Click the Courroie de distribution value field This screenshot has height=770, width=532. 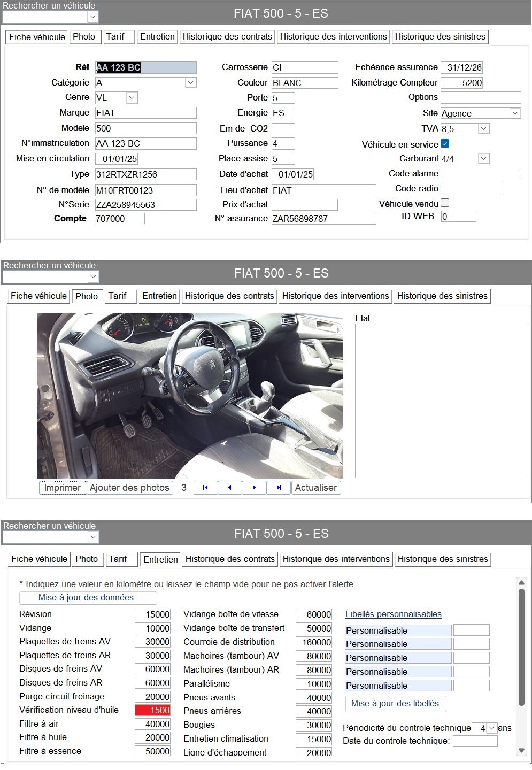coord(314,642)
